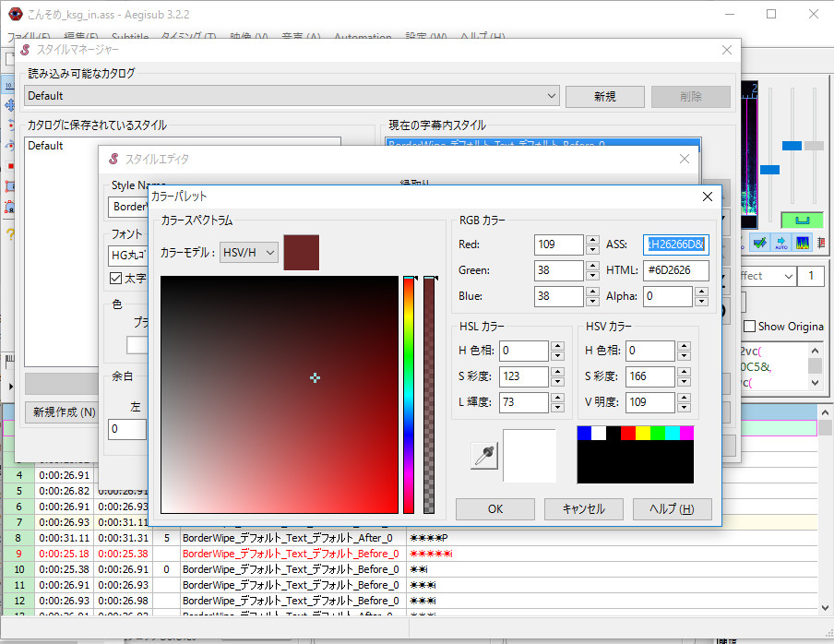Open the 設定(W) menu
834x644 pixels.
(x=425, y=37)
